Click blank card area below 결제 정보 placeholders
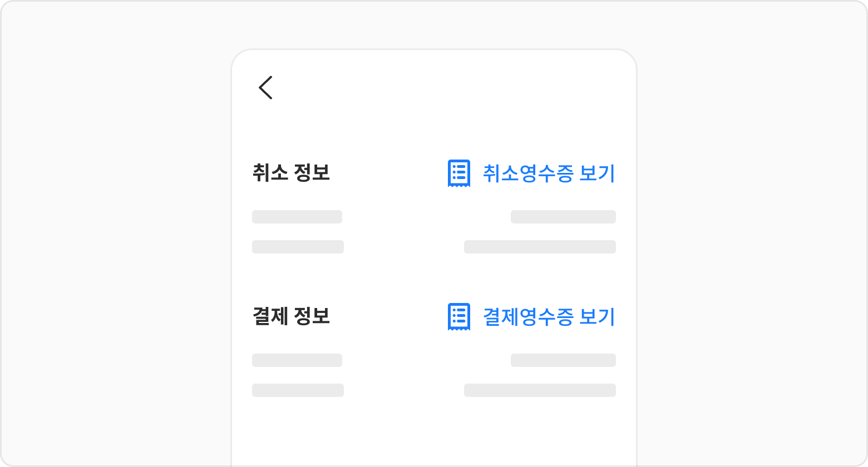This screenshot has height=467, width=868. (x=434, y=434)
